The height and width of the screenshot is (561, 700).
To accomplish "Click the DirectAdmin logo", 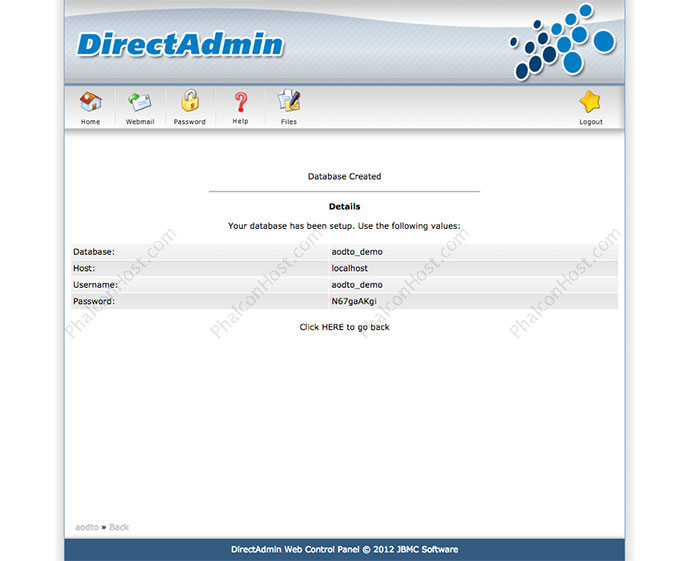I will (x=180, y=45).
